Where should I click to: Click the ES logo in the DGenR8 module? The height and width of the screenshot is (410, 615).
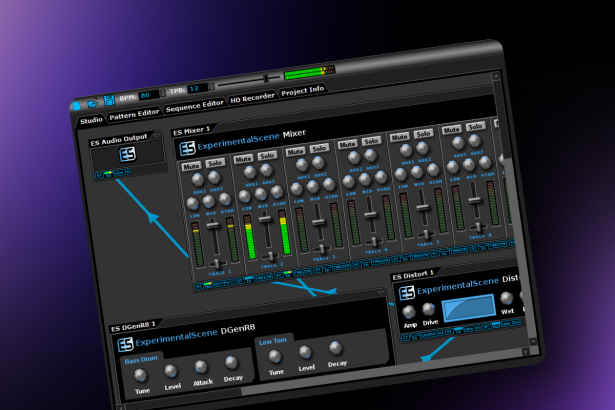coord(125,344)
